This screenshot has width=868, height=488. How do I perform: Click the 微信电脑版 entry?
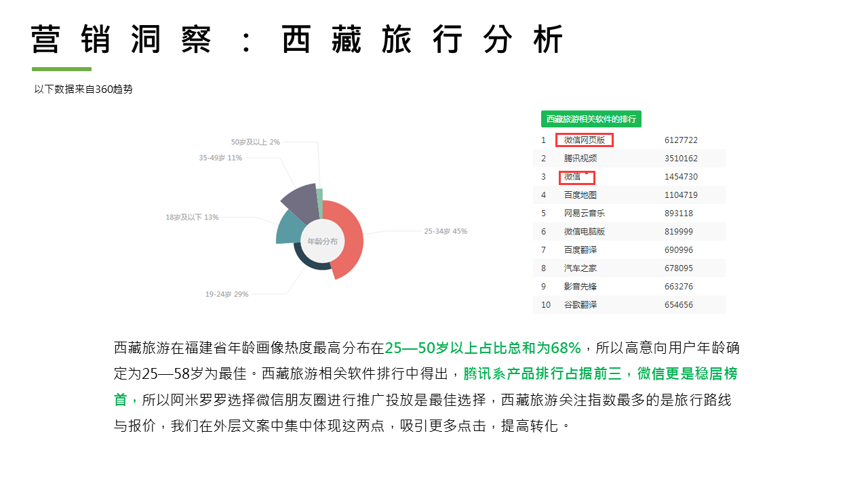coord(584,232)
